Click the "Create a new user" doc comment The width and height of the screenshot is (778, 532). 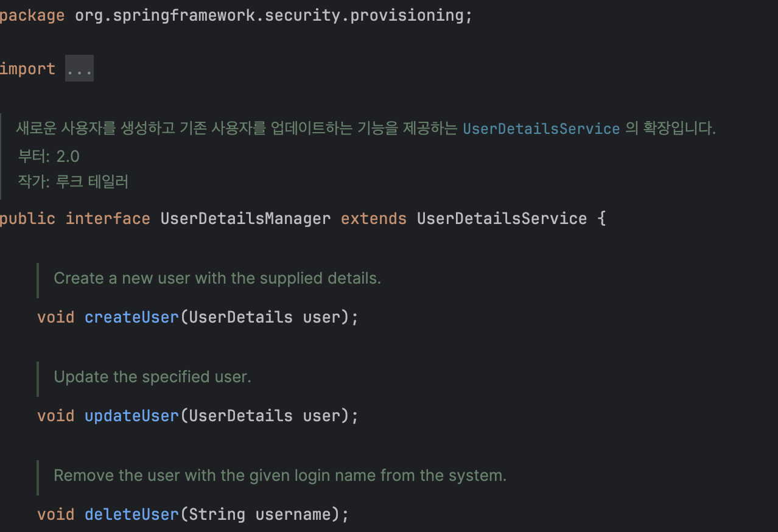(217, 278)
